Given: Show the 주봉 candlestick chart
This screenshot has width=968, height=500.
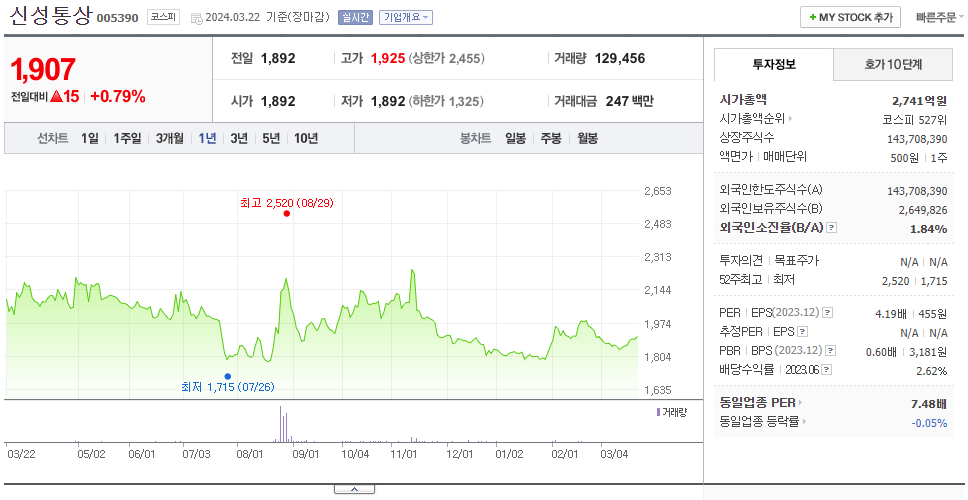Looking at the screenshot, I should 551,138.
